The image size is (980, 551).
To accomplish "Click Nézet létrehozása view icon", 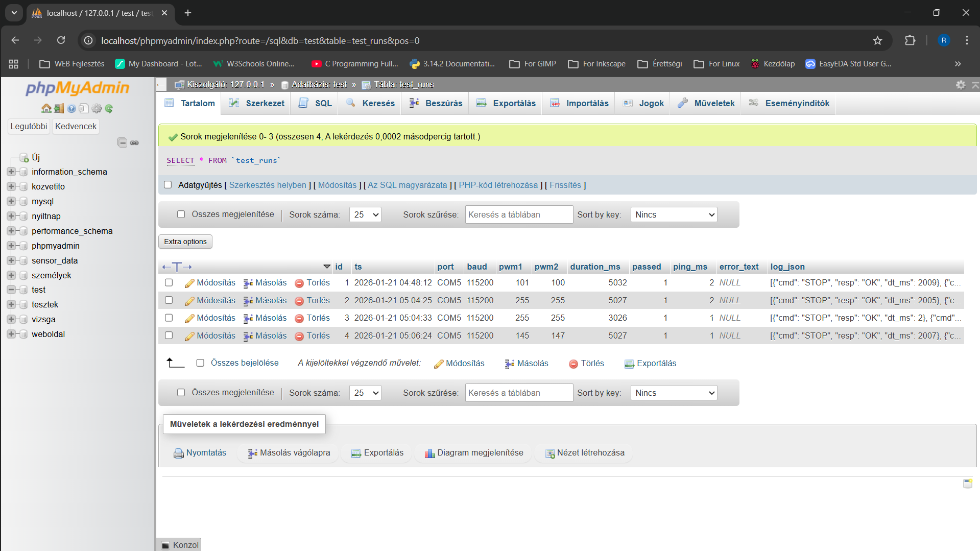I will click(550, 453).
